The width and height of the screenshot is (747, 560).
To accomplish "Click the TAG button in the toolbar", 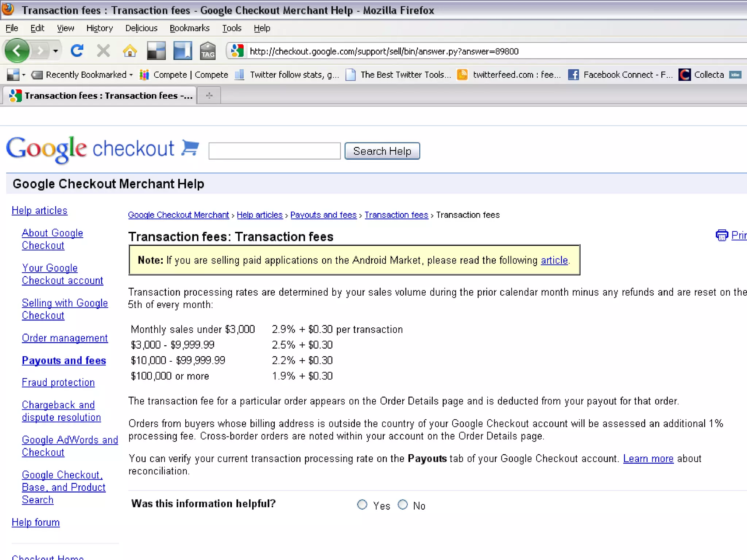I will tap(208, 51).
